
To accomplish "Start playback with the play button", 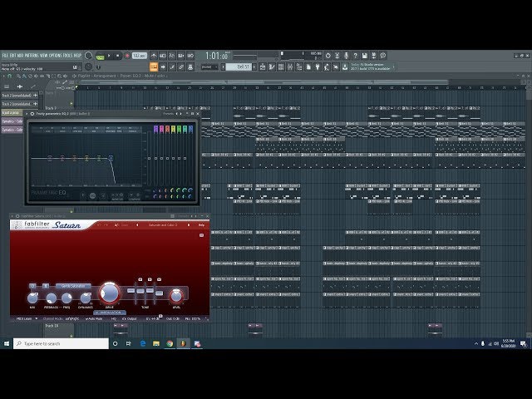I will (x=109, y=56).
